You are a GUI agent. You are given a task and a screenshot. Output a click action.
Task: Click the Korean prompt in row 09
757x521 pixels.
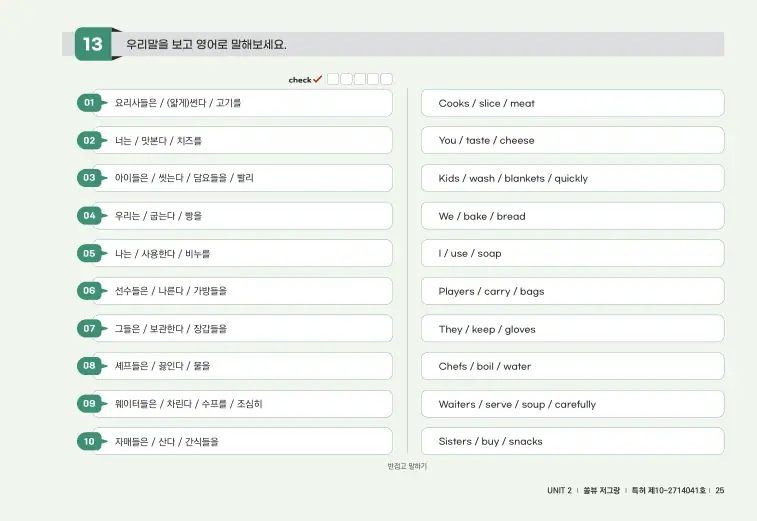[x=188, y=404]
